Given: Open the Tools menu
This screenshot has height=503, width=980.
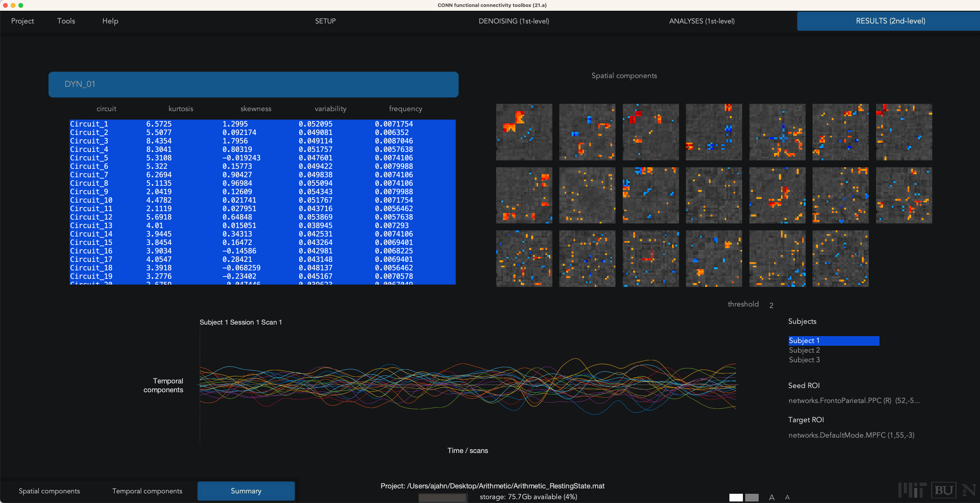Looking at the screenshot, I should pyautogui.click(x=66, y=21).
